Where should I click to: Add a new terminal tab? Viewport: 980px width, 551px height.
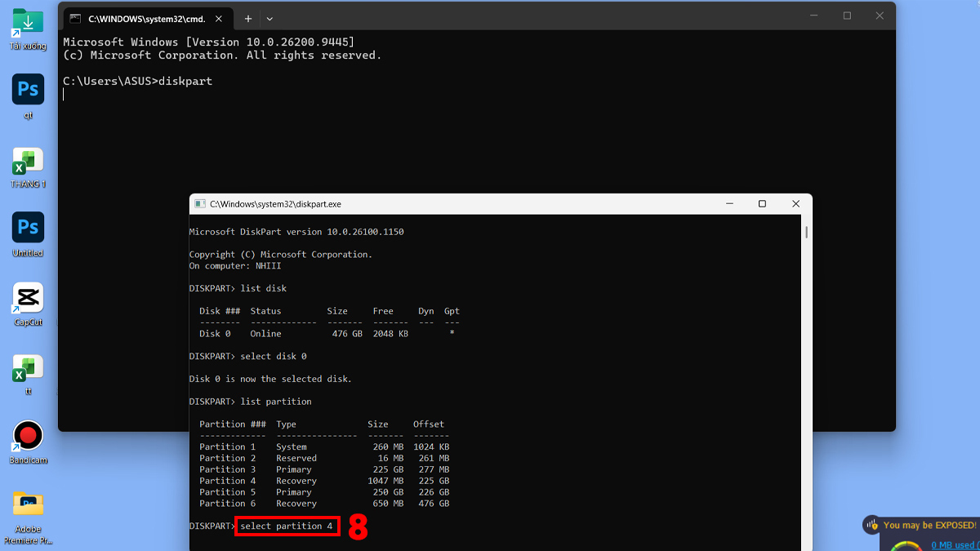(x=248, y=18)
